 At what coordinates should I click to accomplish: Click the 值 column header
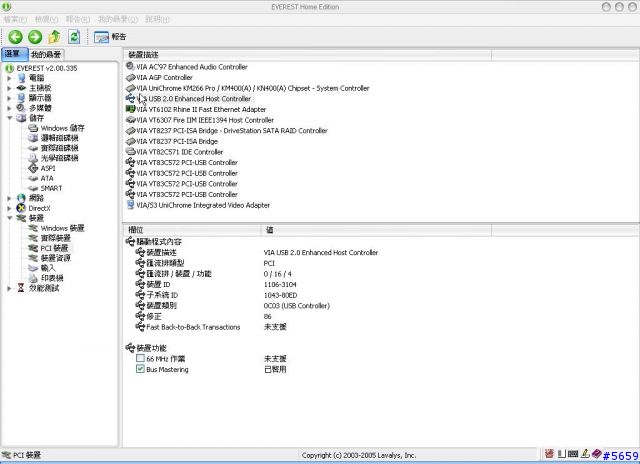[x=376, y=230]
